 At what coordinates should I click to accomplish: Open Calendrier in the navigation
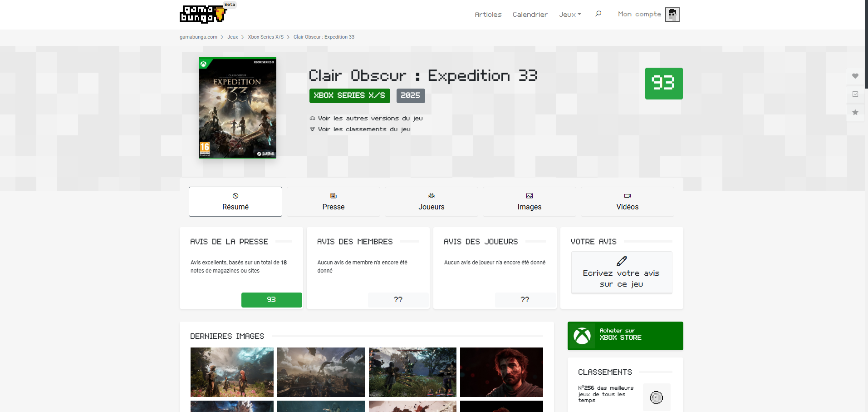(x=530, y=15)
